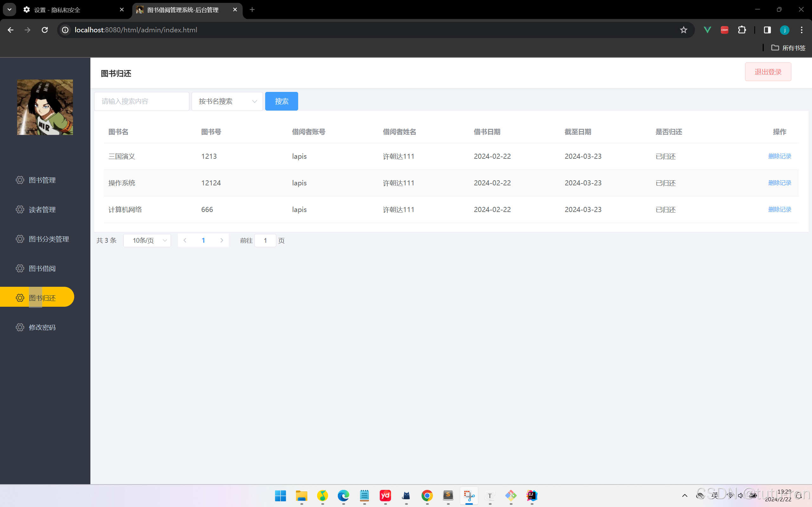The height and width of the screenshot is (507, 812).
Task: Switch to the 图书借阅 menu item
Action: [x=42, y=269]
